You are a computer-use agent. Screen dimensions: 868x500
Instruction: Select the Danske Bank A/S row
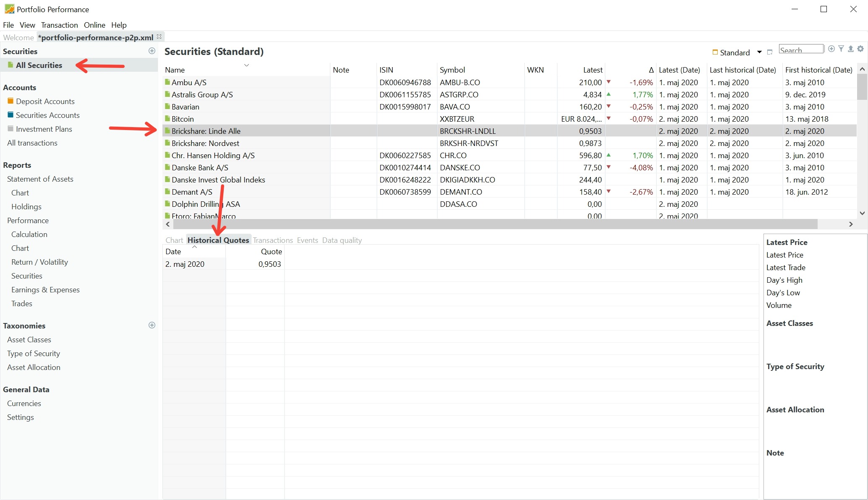coord(510,167)
